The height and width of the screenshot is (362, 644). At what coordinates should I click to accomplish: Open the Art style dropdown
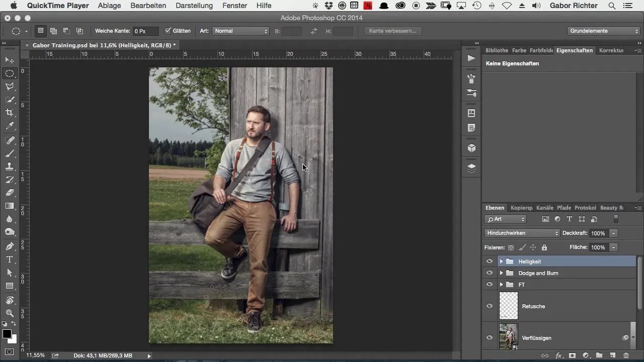[x=241, y=31]
